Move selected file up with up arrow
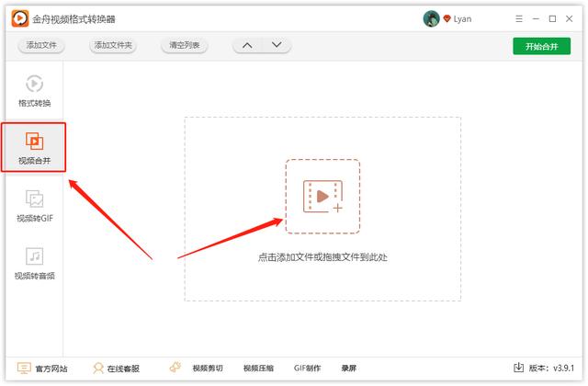The image size is (588, 386). [247, 45]
